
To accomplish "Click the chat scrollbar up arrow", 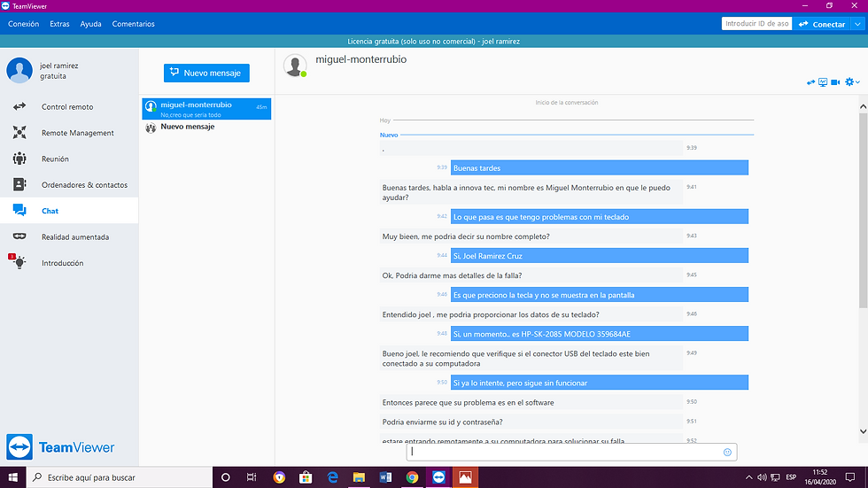I will (x=863, y=105).
